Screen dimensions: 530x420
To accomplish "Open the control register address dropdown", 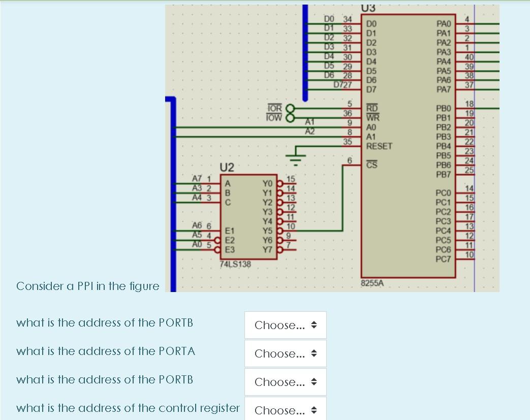I will tap(285, 409).
